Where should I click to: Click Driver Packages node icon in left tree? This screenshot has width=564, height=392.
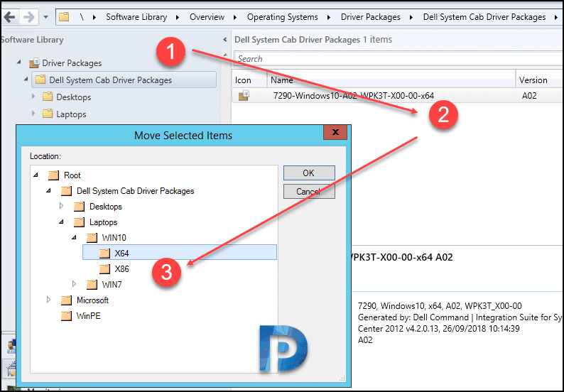[x=34, y=63]
